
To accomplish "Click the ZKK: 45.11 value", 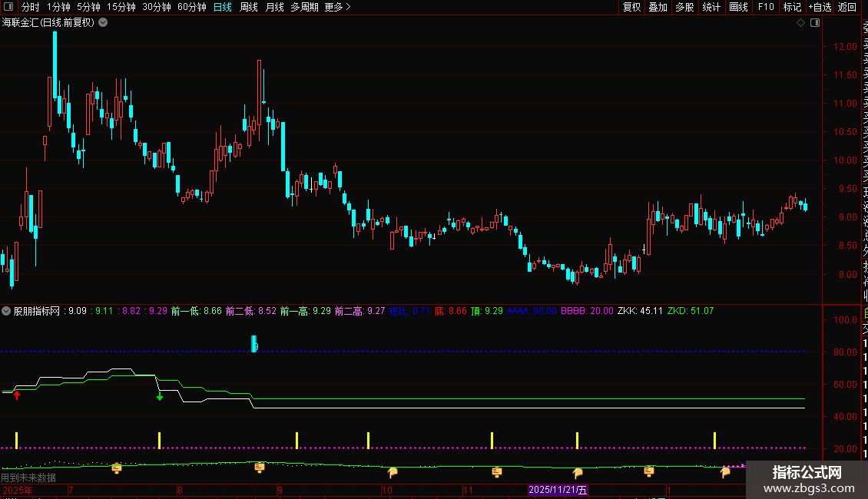I will pos(640,311).
